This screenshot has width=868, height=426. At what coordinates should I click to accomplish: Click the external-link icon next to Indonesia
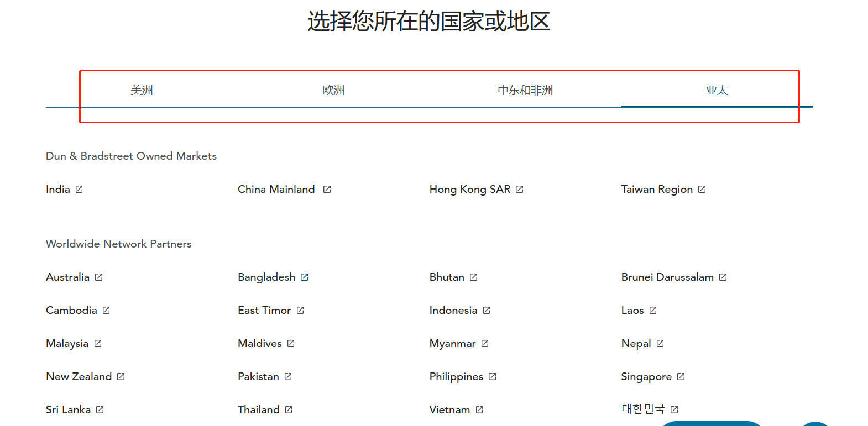[487, 310]
